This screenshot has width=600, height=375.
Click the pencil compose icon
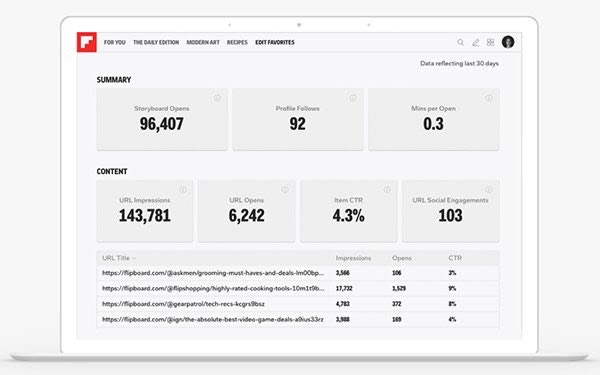[475, 42]
